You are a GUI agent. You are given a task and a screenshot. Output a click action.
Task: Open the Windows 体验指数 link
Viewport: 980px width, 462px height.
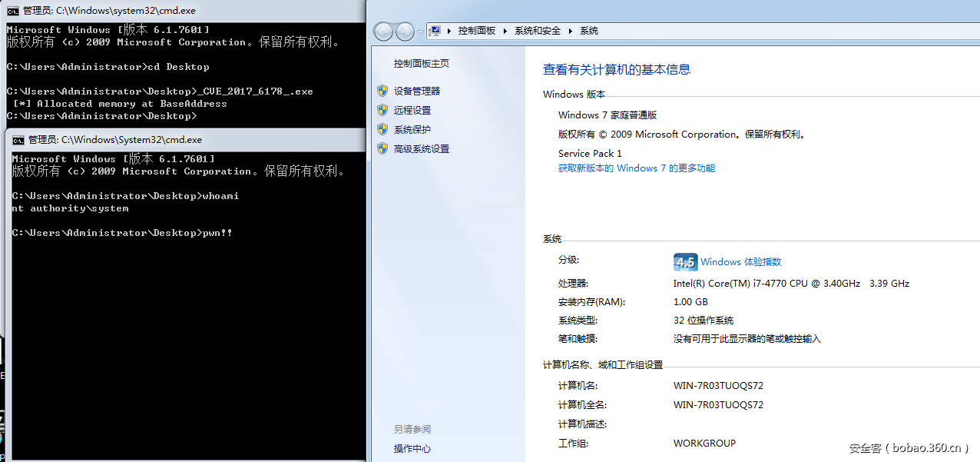tap(739, 261)
